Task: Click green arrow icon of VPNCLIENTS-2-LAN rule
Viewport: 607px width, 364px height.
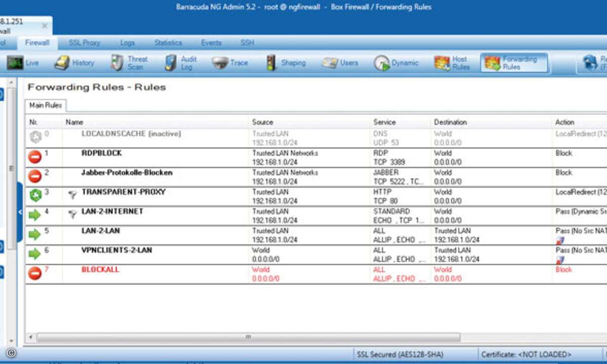Action: (34, 254)
